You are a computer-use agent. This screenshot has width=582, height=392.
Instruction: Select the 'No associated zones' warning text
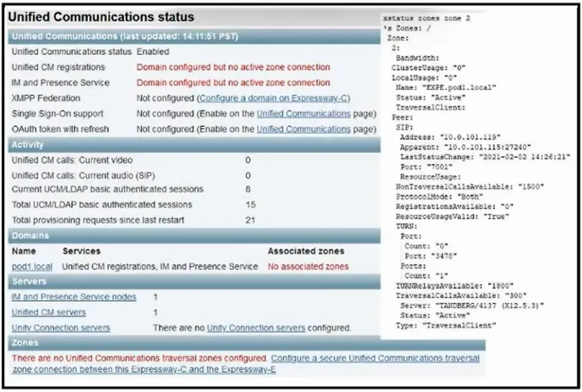tap(308, 266)
